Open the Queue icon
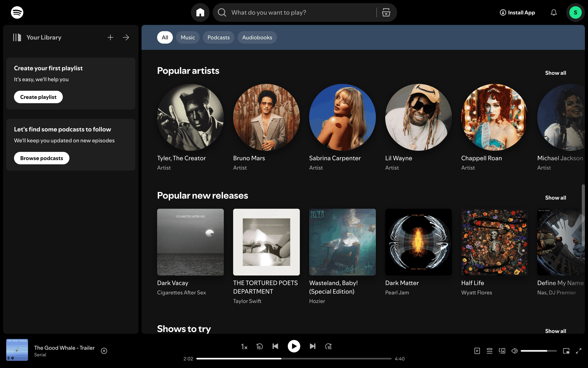Image resolution: width=588 pixels, height=368 pixels. (x=490, y=351)
